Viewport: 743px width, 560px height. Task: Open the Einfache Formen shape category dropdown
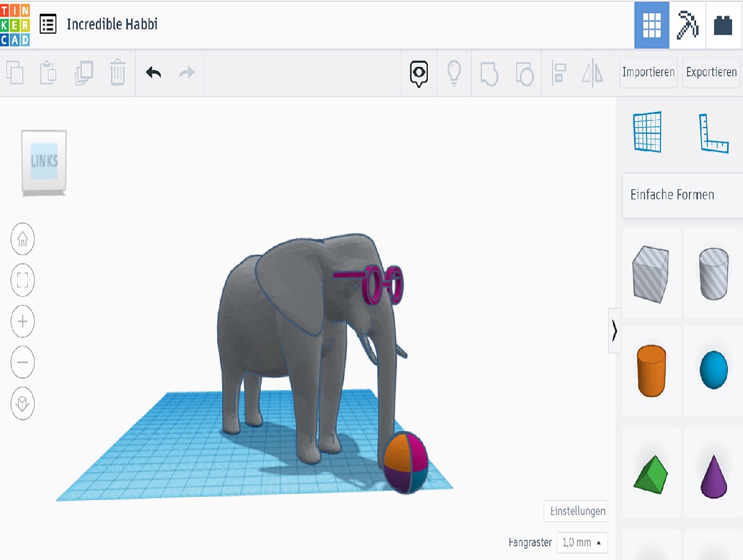coord(682,195)
